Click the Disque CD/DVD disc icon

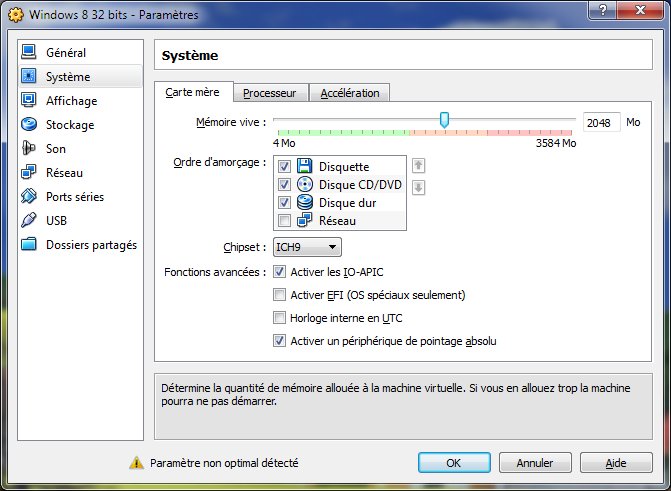[x=305, y=184]
